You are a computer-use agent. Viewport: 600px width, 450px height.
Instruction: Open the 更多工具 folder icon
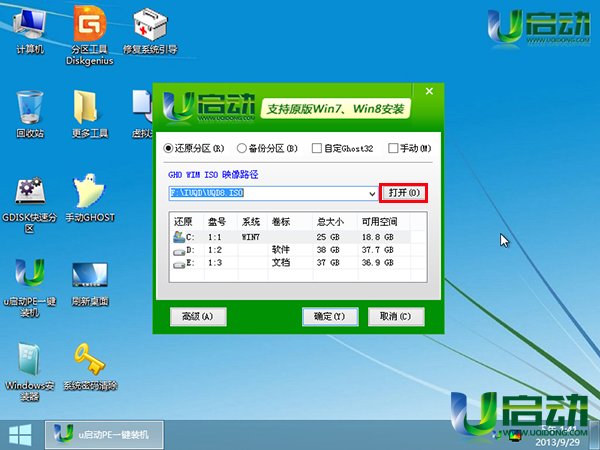pyautogui.click(x=90, y=114)
